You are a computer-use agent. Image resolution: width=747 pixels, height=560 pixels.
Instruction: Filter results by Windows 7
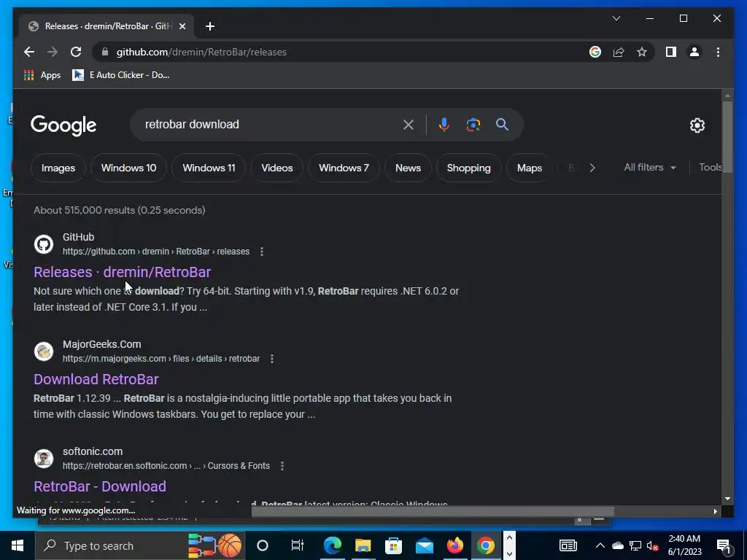point(344,168)
